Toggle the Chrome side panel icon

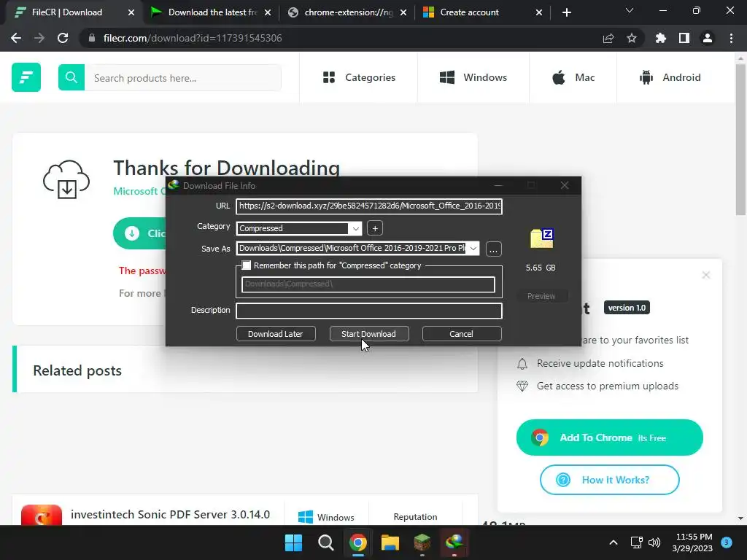coord(684,38)
